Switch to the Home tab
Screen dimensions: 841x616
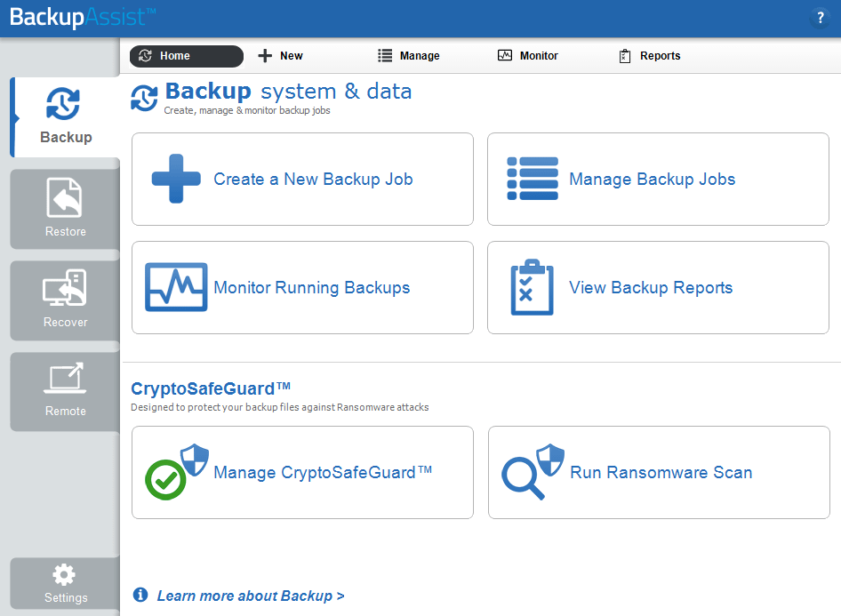click(x=186, y=55)
